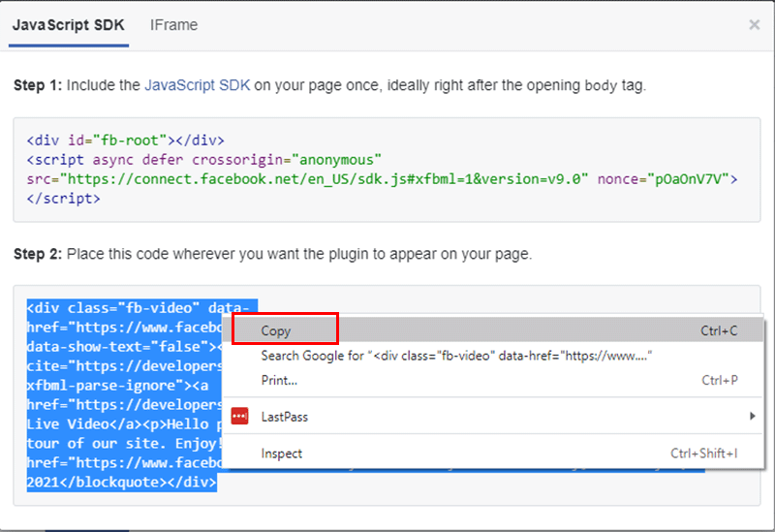
Task: Click the xfbml-parse-ignore code line
Action: pos(117,385)
